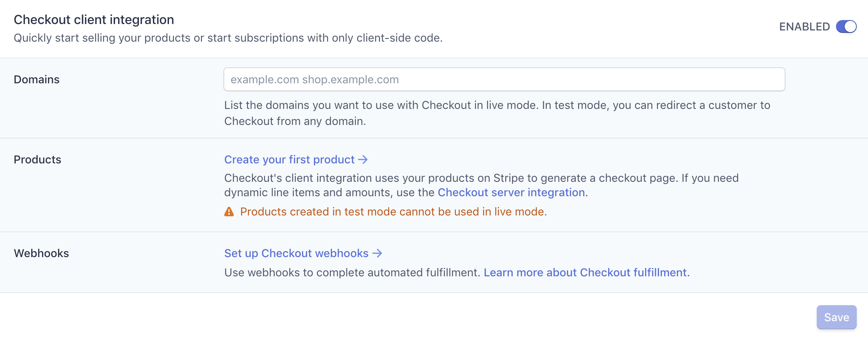Click the Products section label
Viewport: 868px width, 338px height.
pos(37,159)
